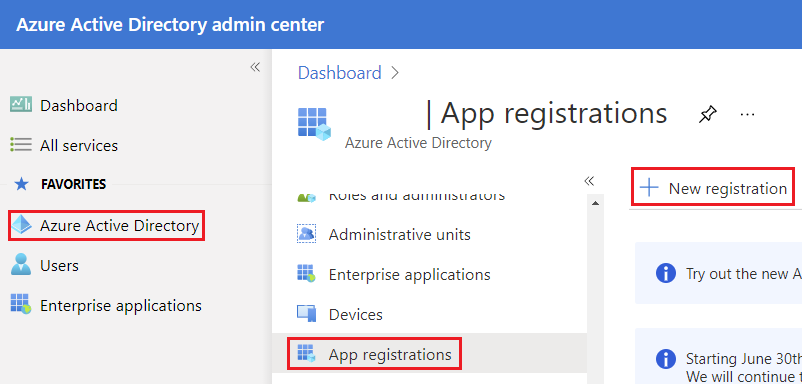Click the Favorites star icon
Image resolution: width=802 pixels, height=384 pixels.
pyautogui.click(x=21, y=184)
